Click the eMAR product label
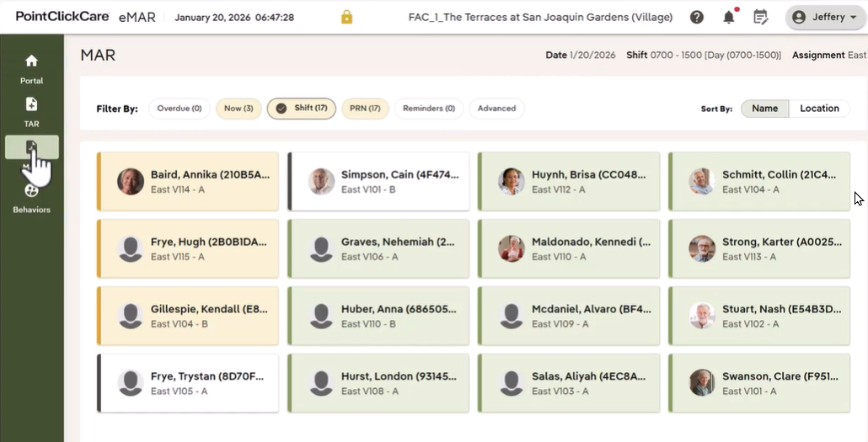Screen dimensions: 868x442 [137, 17]
